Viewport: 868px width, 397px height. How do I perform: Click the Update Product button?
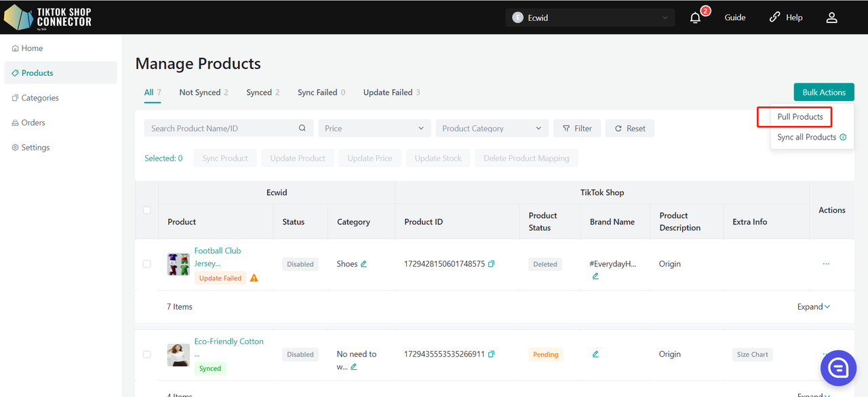pyautogui.click(x=298, y=159)
